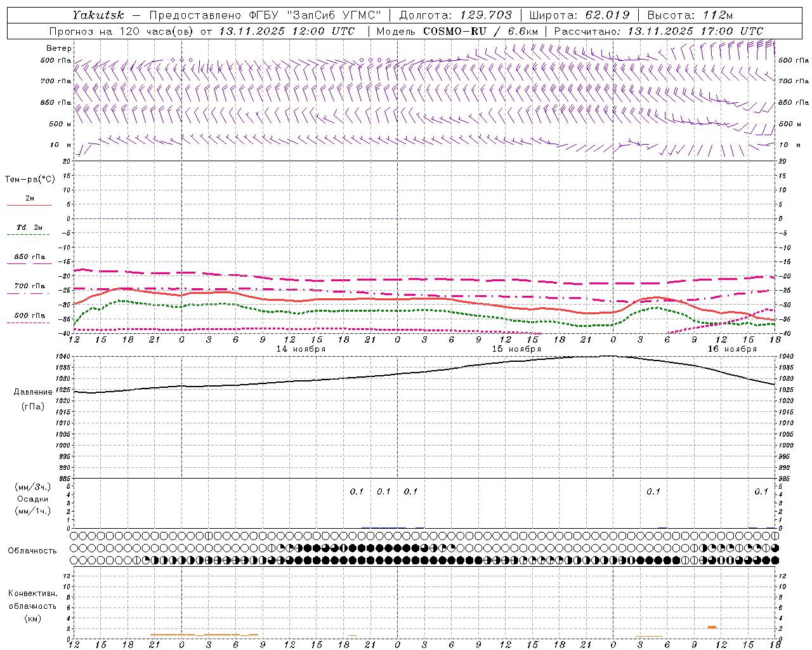Viewport: 812px width, 650px height.
Task: Select the Облачность row label
Action: [32, 550]
